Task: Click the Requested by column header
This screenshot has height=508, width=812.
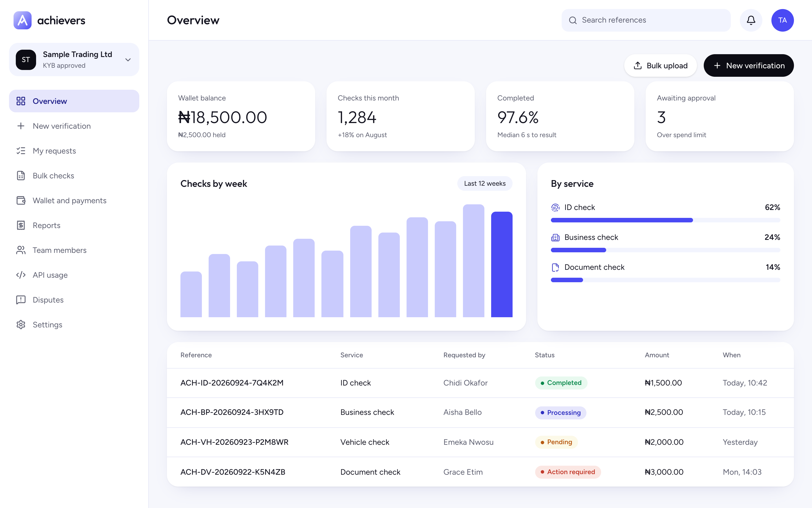Action: (x=464, y=355)
